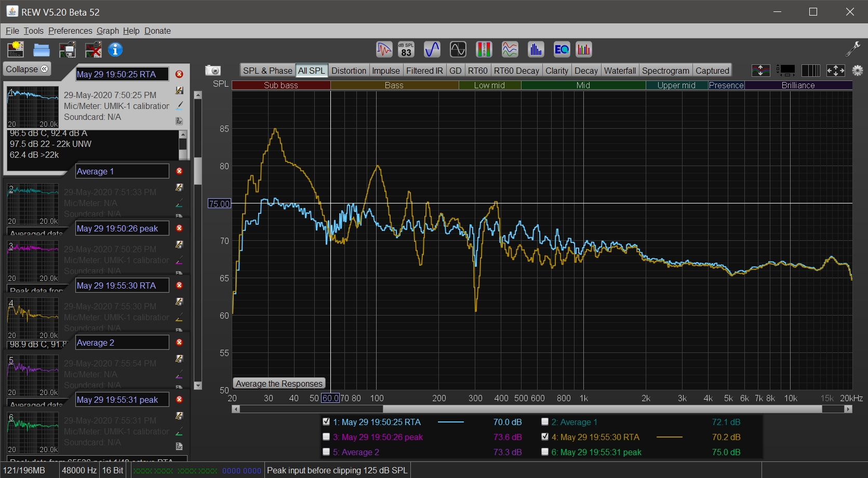Click the separate traces icon
This screenshot has width=868, height=478.
(x=760, y=71)
